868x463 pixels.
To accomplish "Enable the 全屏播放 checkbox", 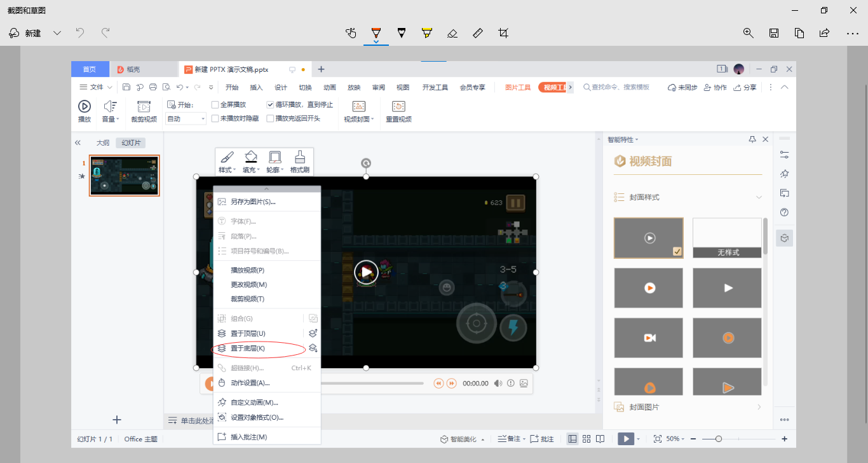I will pyautogui.click(x=215, y=104).
